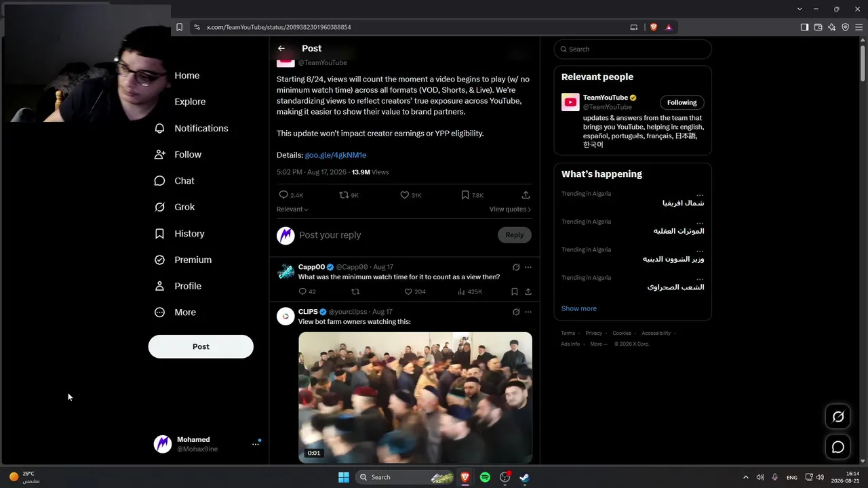868x488 pixels.
Task: Open Chat from the sidebar
Action: pos(175,181)
